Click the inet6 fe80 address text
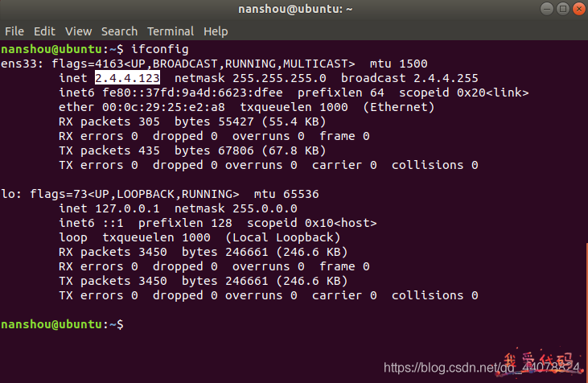588x383 pixels. tap(193, 93)
